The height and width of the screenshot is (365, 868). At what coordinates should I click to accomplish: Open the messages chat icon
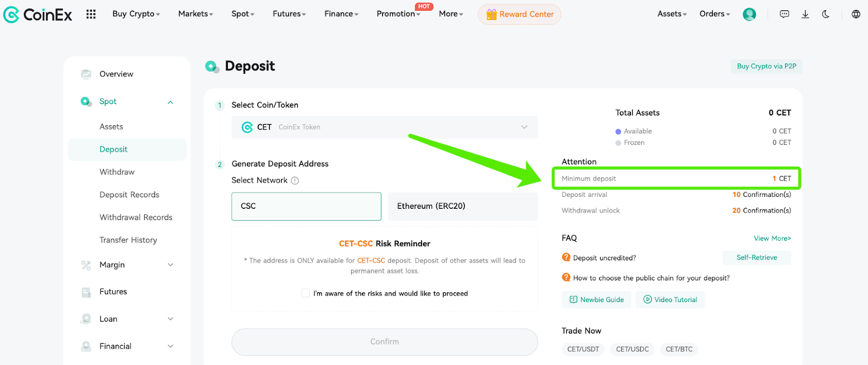pyautogui.click(x=784, y=14)
